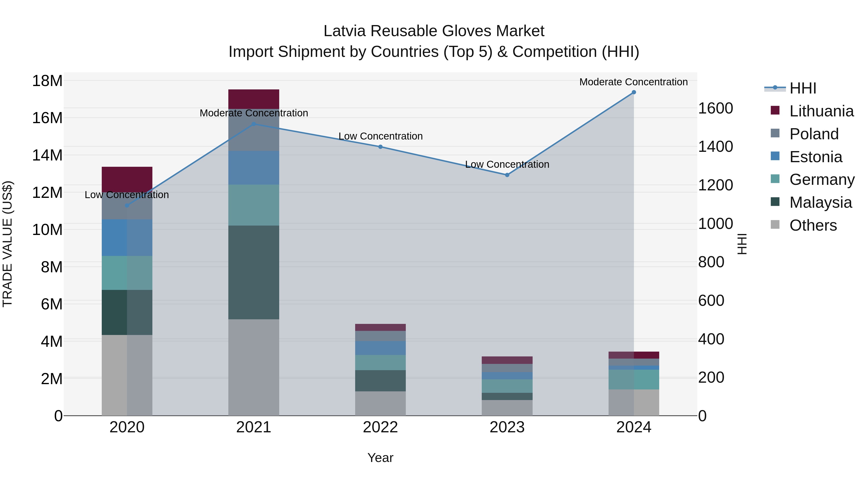Click the Others segment of 2023 bar
The width and height of the screenshot is (868, 488).
click(x=507, y=408)
